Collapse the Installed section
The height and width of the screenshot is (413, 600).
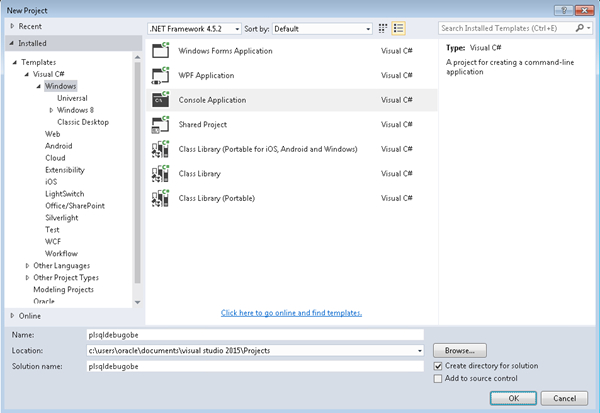pos(11,43)
